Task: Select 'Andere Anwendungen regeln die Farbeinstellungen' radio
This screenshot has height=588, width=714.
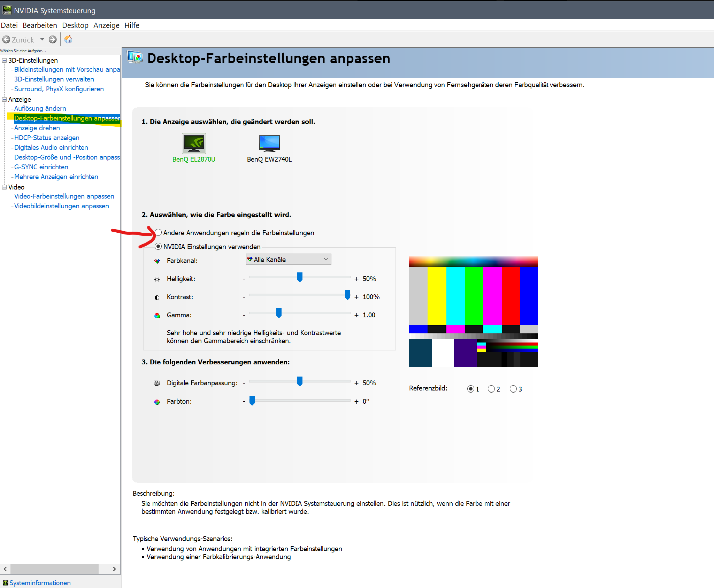Action: (159, 232)
